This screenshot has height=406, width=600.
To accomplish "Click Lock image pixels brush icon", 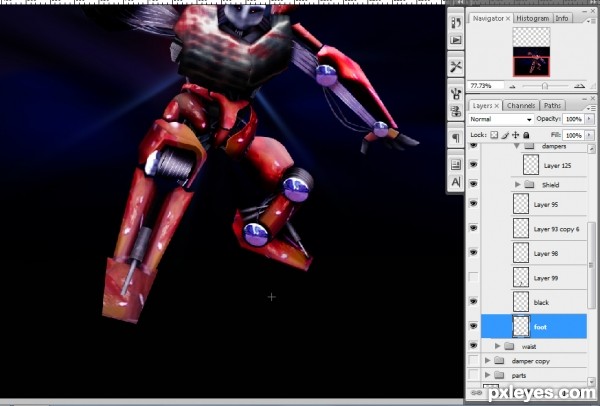I will pos(505,135).
